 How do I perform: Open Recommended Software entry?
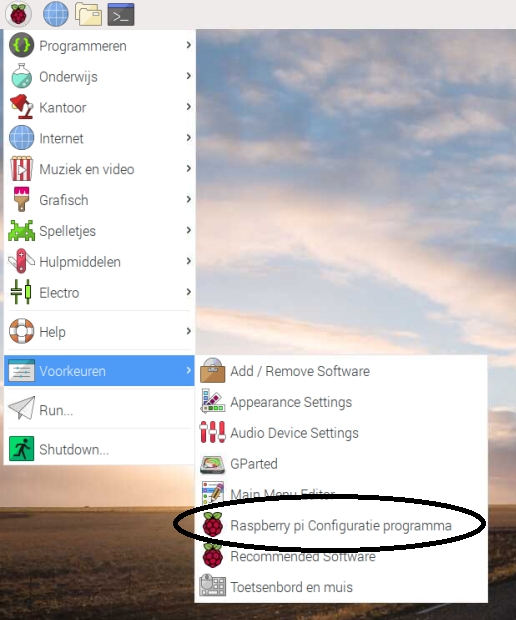341,556
